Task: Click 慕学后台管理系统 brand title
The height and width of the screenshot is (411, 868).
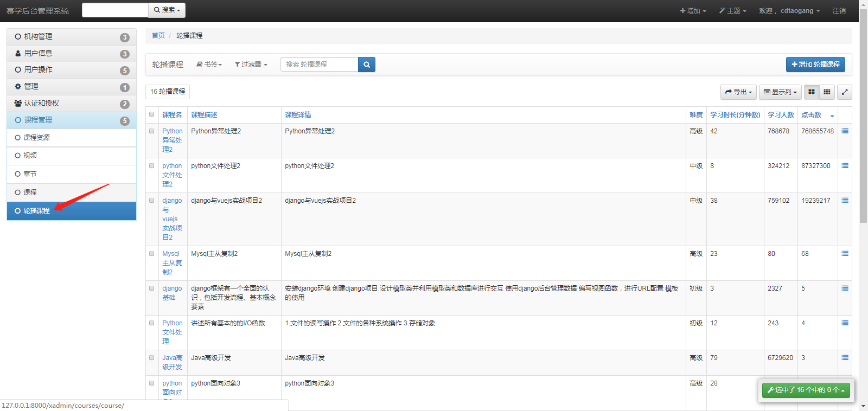Action: [x=38, y=11]
